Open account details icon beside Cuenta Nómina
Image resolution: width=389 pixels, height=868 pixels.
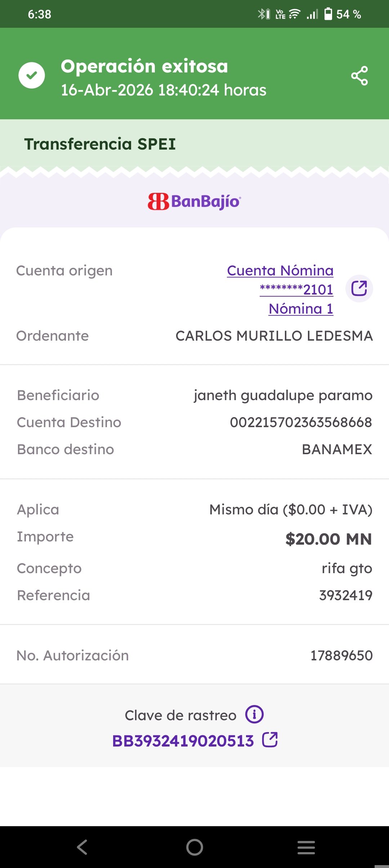pyautogui.click(x=359, y=288)
